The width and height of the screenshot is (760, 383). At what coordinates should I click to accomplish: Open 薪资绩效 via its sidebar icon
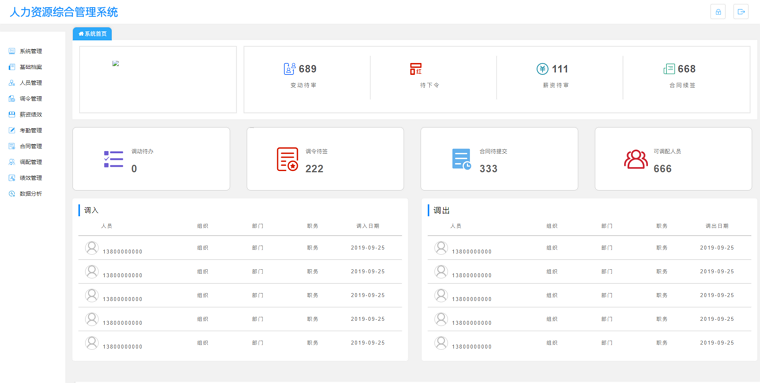click(x=12, y=114)
